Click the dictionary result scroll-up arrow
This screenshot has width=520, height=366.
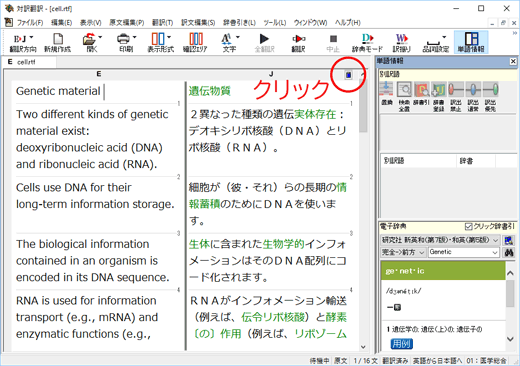click(x=510, y=274)
